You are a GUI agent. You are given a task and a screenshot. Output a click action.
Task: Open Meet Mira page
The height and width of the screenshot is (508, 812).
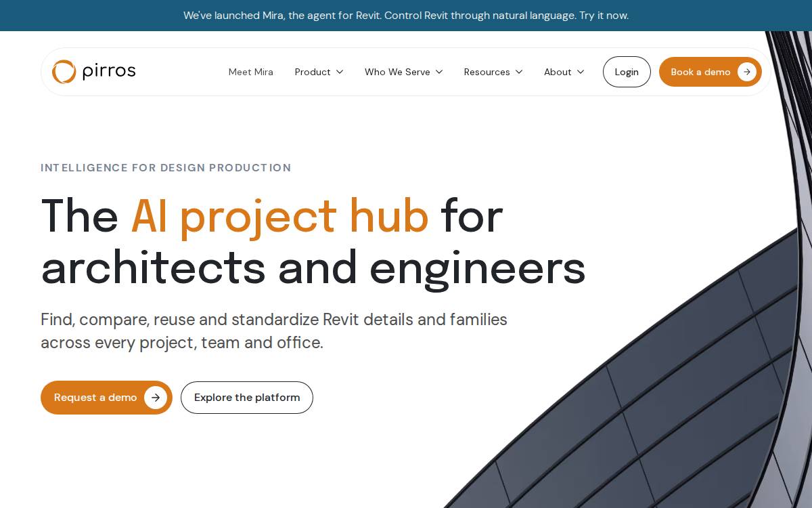[251, 72]
